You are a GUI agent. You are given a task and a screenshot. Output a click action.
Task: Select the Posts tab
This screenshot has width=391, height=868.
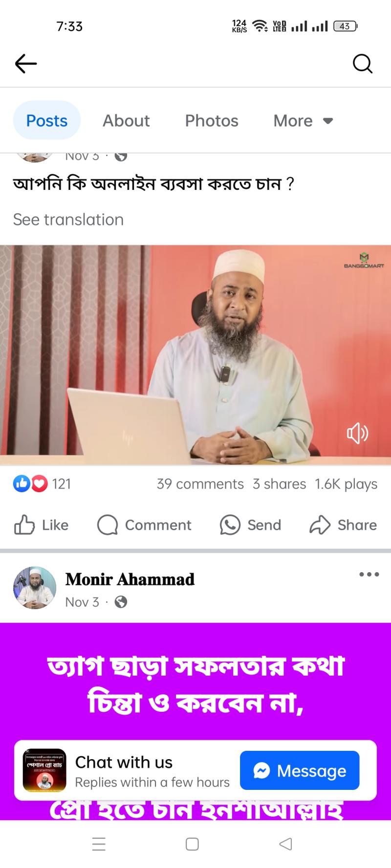[47, 121]
